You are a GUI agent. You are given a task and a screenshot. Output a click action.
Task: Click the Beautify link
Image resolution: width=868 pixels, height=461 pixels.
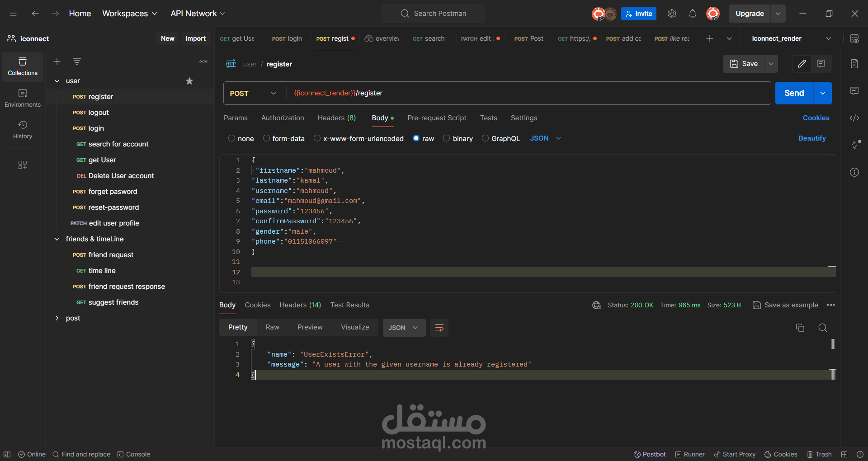point(812,138)
